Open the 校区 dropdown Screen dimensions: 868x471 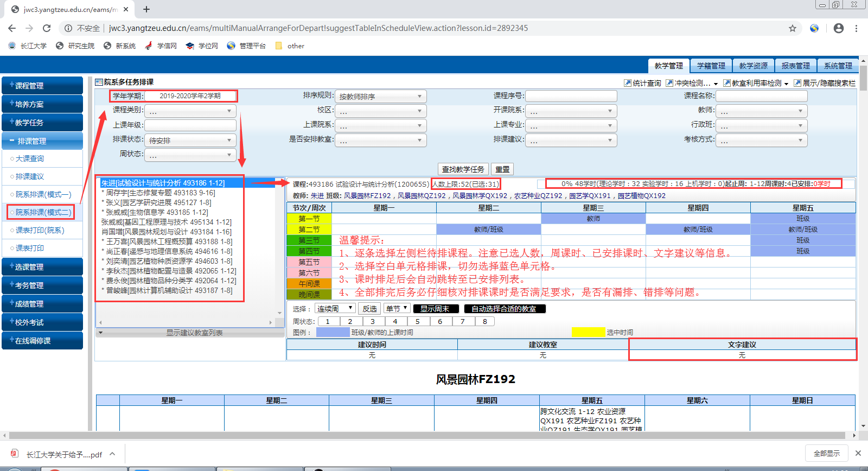[x=381, y=111]
